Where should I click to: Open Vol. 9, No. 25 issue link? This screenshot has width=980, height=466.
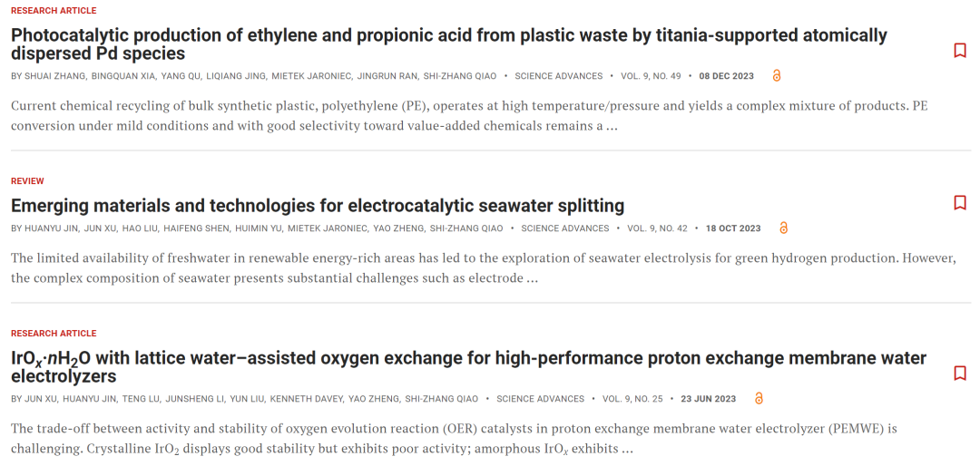632,399
